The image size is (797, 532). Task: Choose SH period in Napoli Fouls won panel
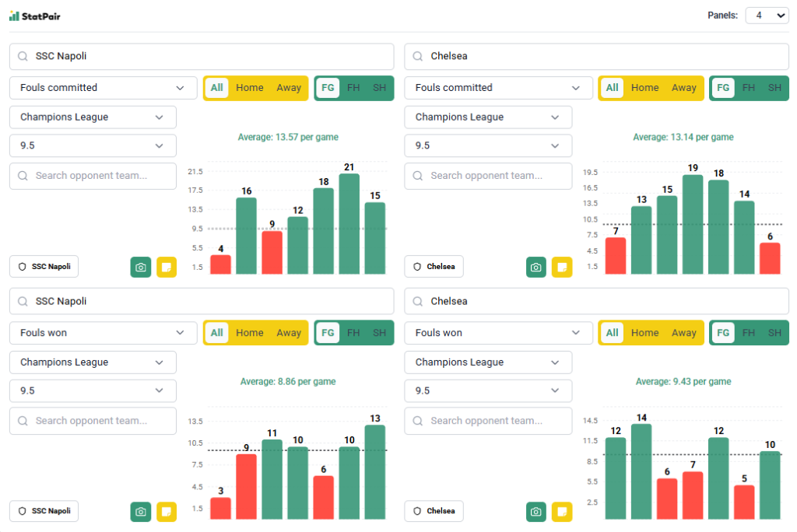coord(379,333)
